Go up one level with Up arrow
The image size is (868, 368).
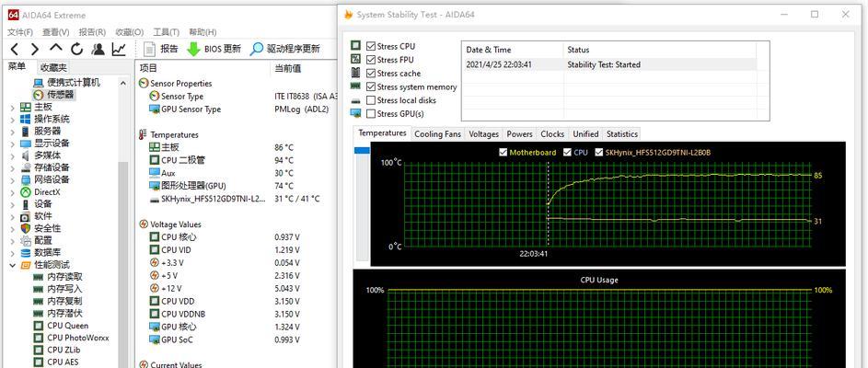tap(56, 50)
